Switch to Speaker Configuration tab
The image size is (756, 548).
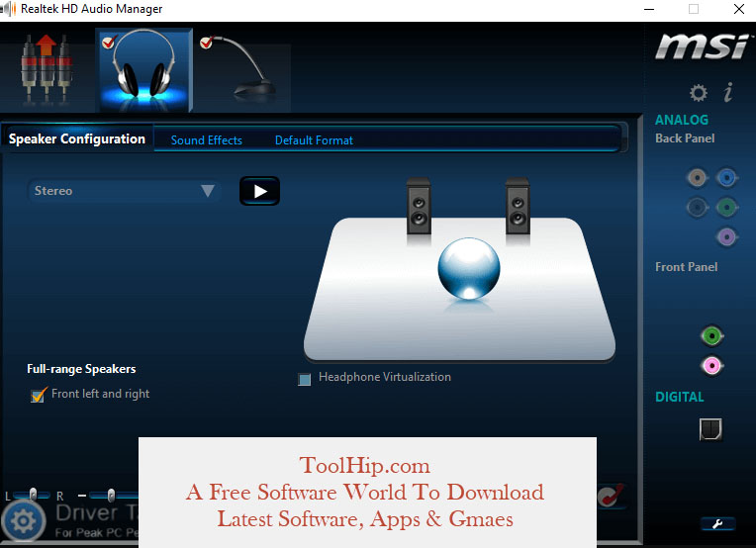tap(77, 138)
